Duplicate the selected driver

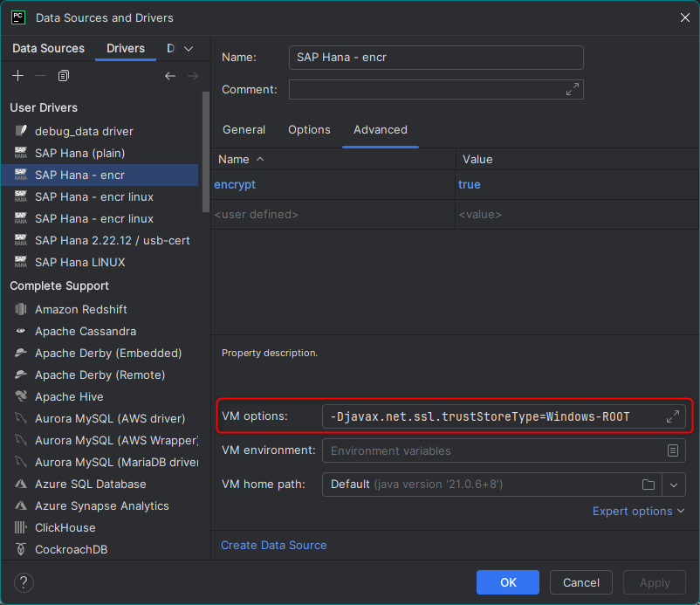62,76
